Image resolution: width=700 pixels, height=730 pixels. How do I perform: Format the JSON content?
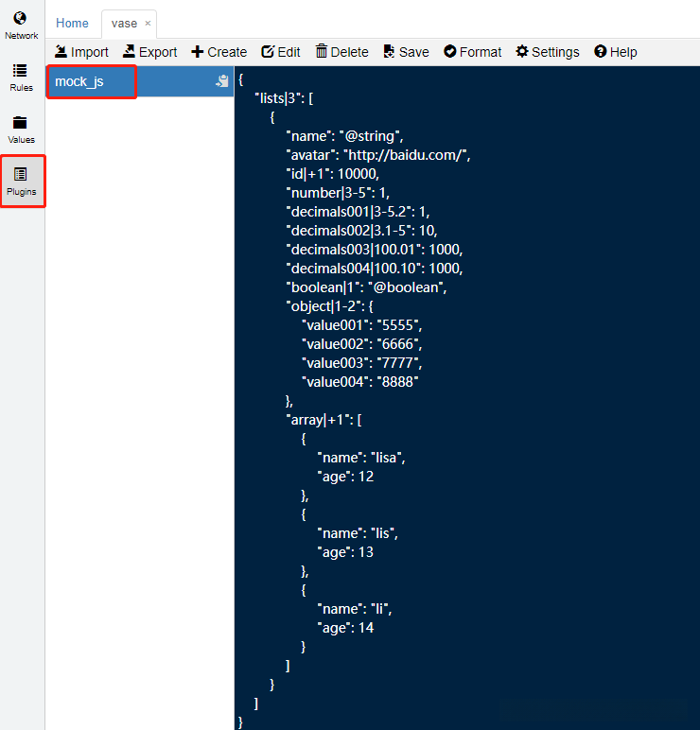(x=472, y=52)
